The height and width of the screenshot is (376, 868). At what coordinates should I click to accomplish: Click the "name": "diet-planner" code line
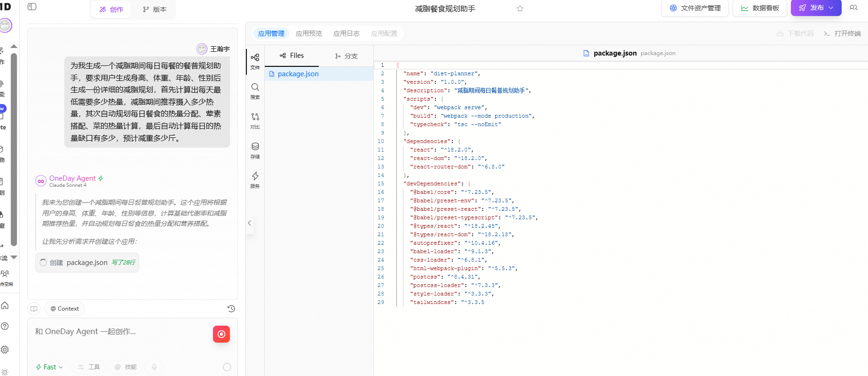click(442, 73)
